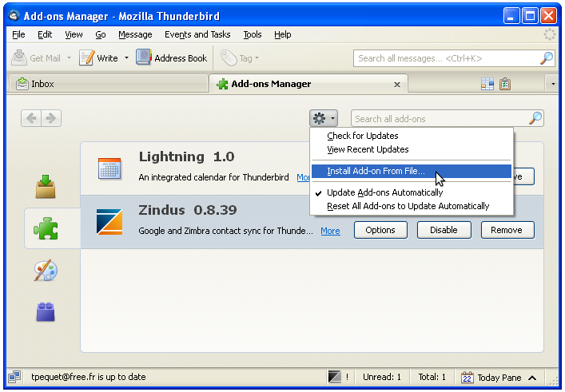Expand the Get Mail dropdown arrow
This screenshot has height=392, width=565.
70,57
